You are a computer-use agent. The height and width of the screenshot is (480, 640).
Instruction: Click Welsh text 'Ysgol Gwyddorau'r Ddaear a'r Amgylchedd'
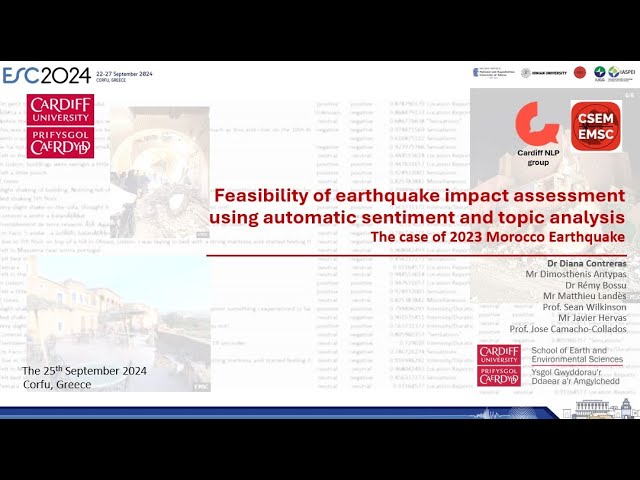pos(575,377)
